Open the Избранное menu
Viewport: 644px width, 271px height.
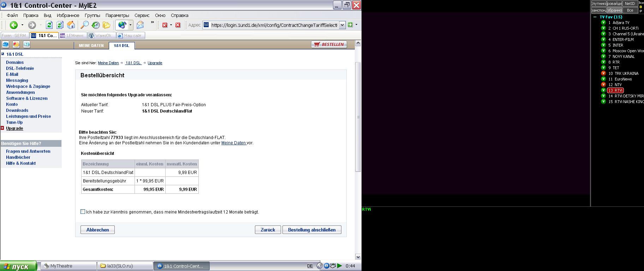pos(68,15)
